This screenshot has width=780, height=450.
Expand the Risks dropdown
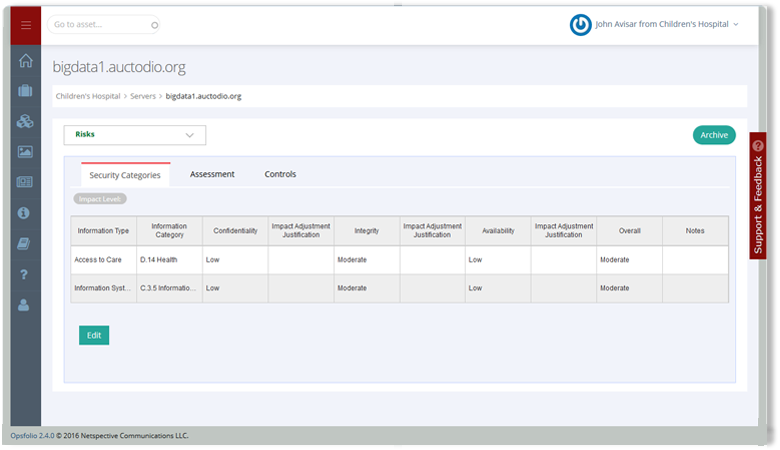135,134
